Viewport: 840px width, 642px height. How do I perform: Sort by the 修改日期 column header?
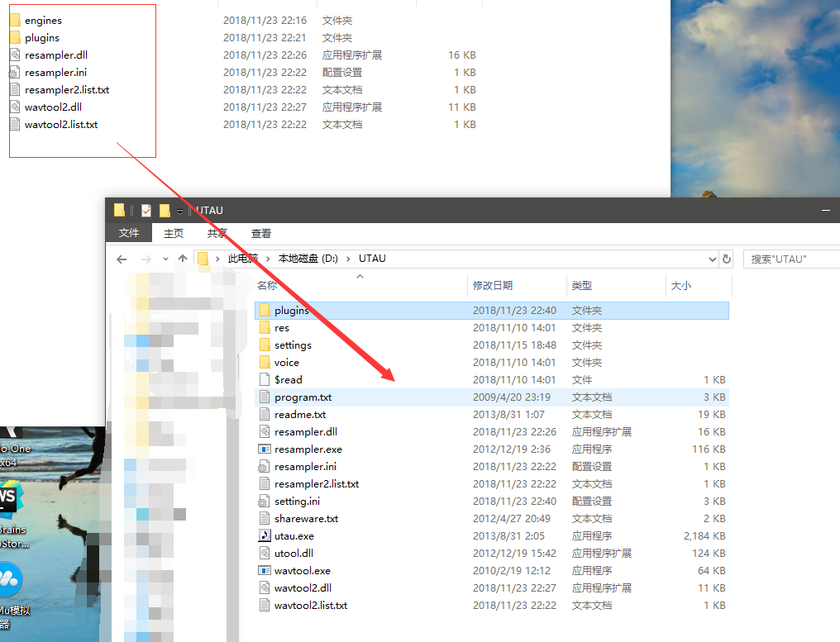click(x=517, y=285)
